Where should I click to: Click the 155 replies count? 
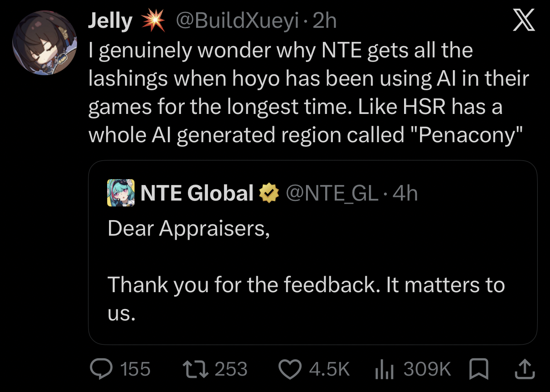[135, 369]
